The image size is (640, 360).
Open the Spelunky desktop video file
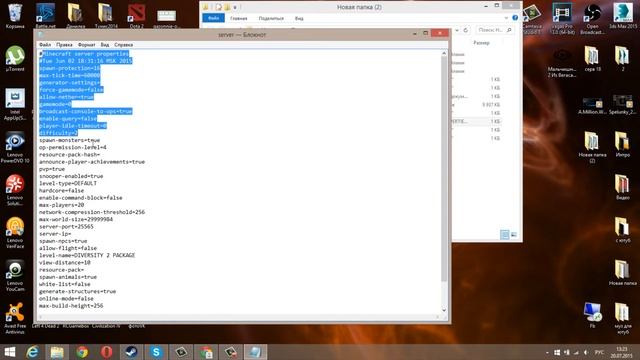coord(623,104)
